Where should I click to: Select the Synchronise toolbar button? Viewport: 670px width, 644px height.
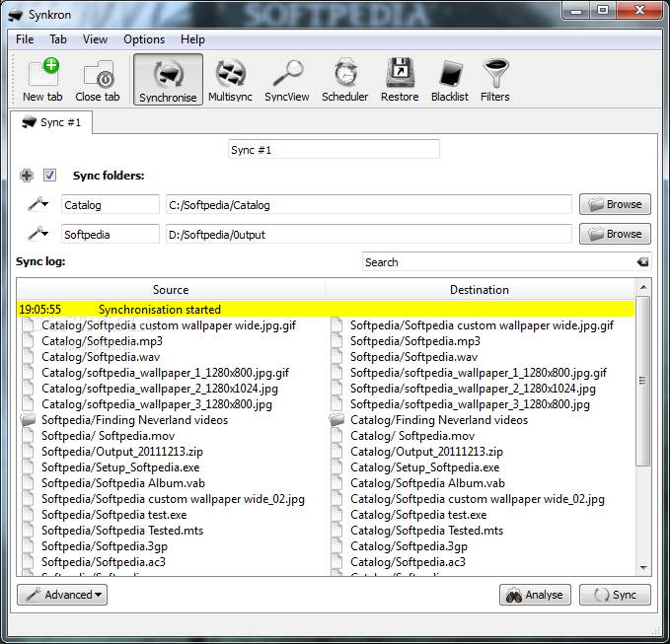[168, 80]
